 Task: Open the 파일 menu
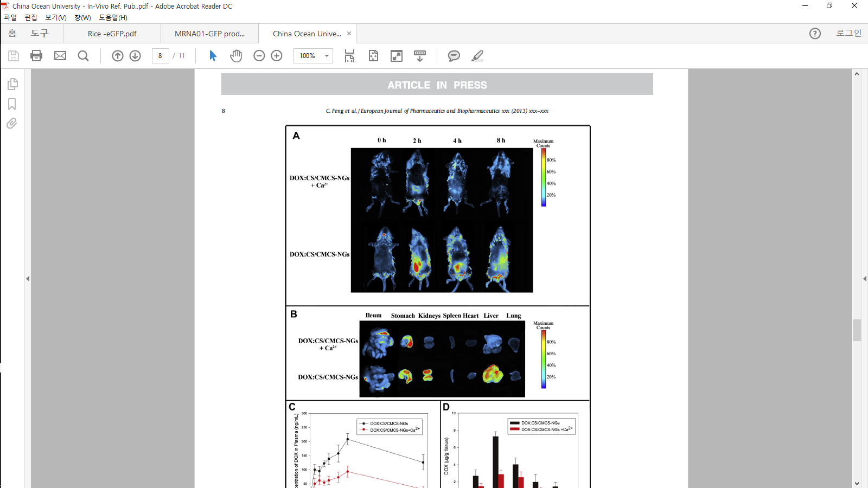tap(10, 17)
